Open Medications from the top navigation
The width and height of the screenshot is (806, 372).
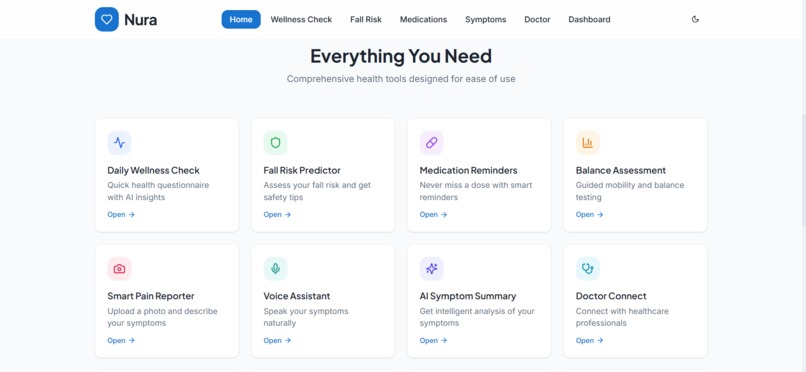tap(424, 20)
